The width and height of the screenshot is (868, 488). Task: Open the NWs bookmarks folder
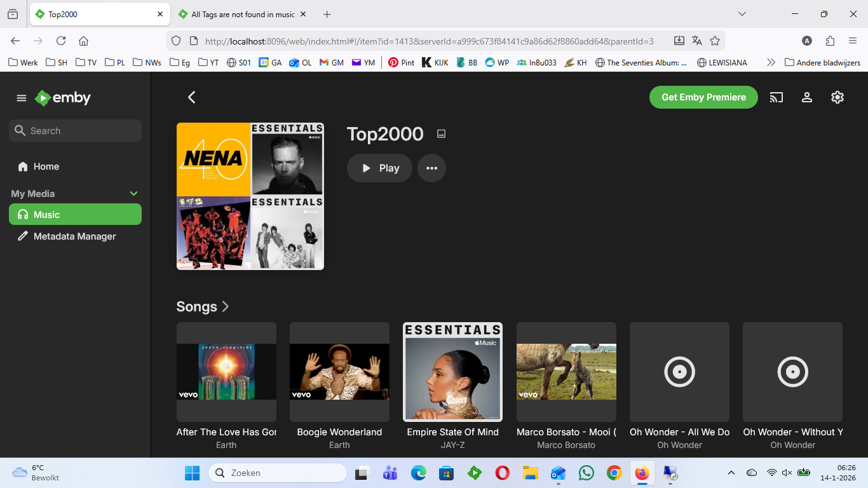(147, 62)
